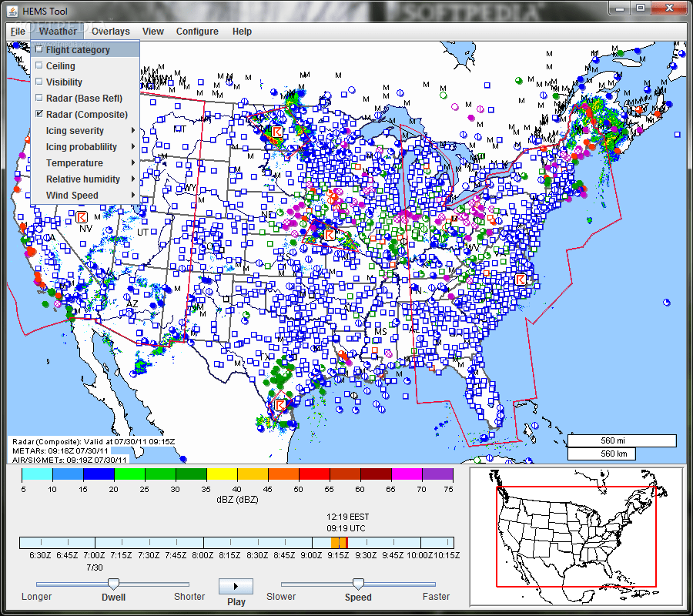Open the Overlays menu
This screenshot has height=616, width=693.
[110, 32]
